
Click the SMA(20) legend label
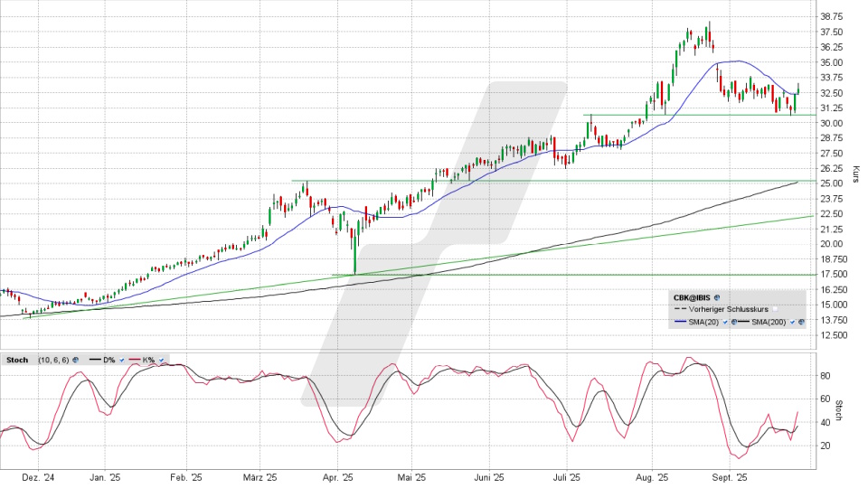pos(703,322)
